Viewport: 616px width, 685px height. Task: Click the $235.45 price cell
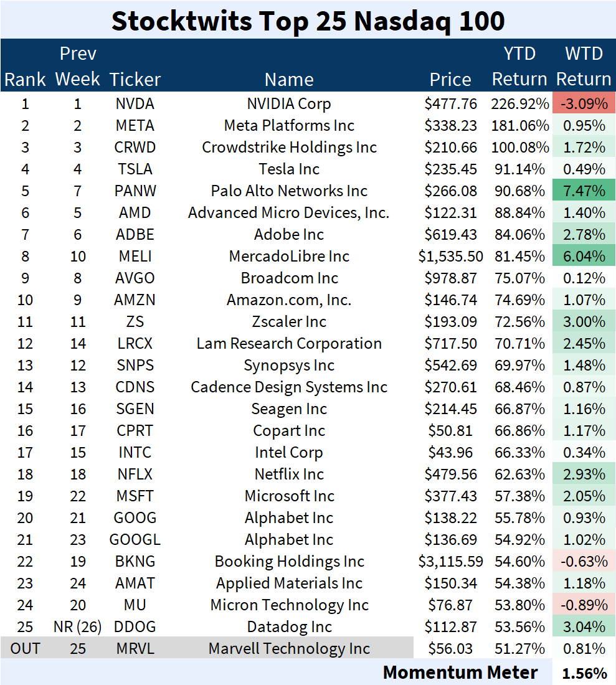pyautogui.click(x=450, y=169)
